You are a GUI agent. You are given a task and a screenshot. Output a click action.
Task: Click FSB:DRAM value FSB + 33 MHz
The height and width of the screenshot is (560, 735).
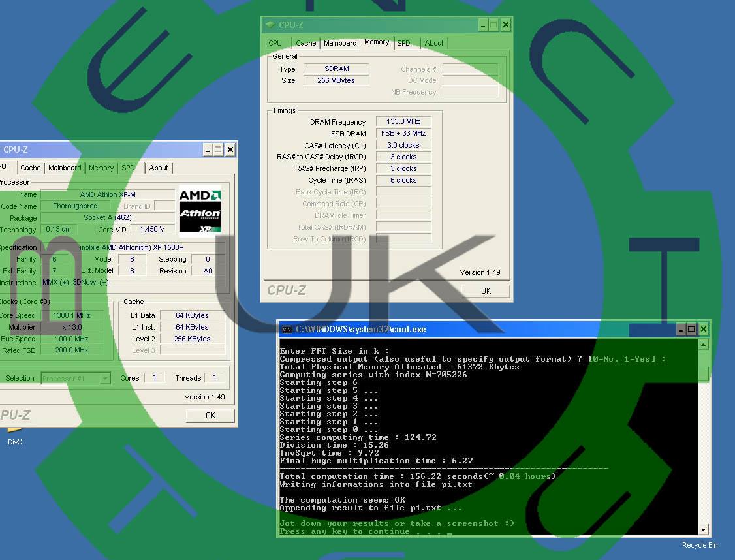(x=403, y=134)
